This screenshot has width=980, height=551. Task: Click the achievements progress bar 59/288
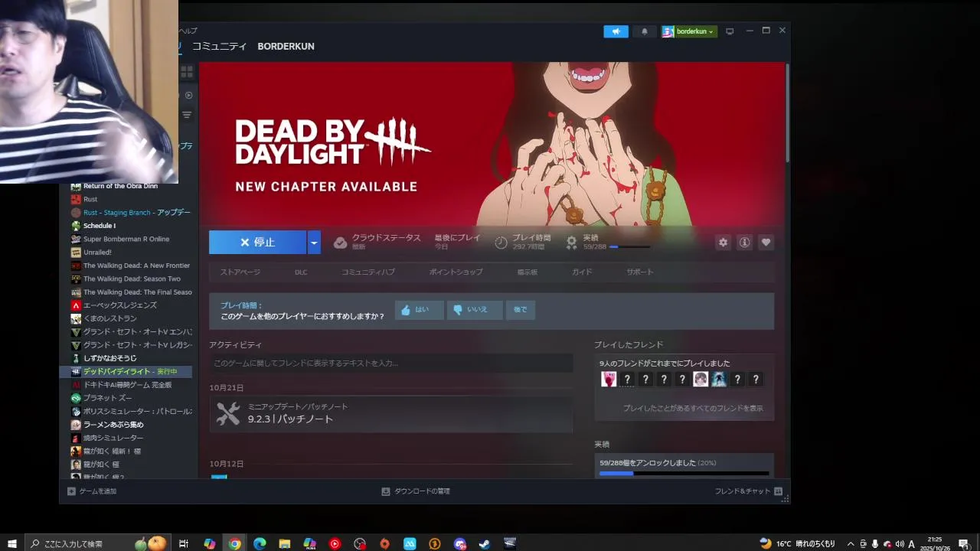[x=684, y=474]
